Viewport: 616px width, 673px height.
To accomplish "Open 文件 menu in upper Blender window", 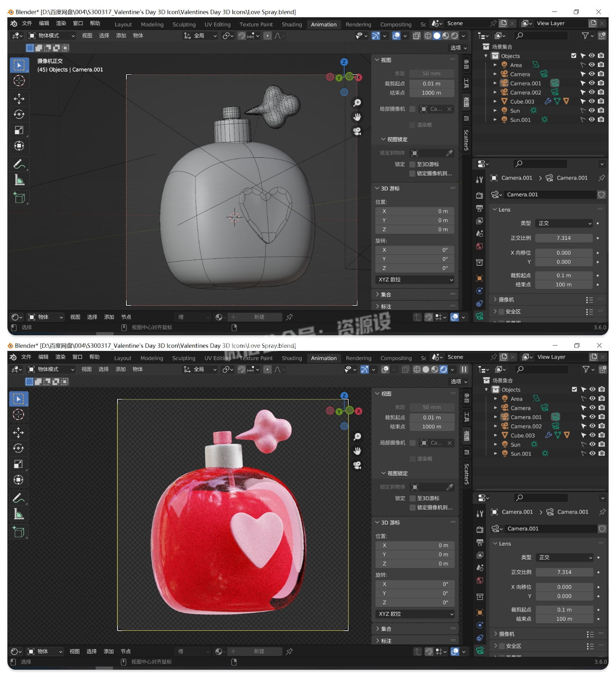I will [27, 23].
